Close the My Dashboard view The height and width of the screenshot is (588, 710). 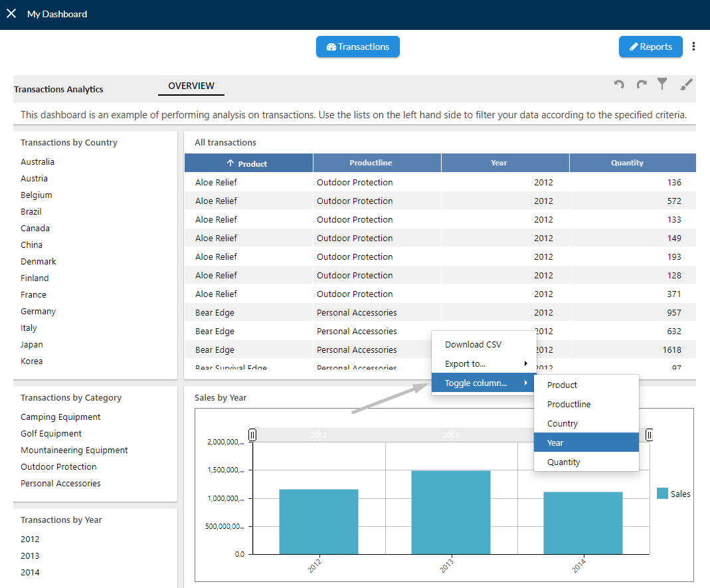(x=11, y=13)
